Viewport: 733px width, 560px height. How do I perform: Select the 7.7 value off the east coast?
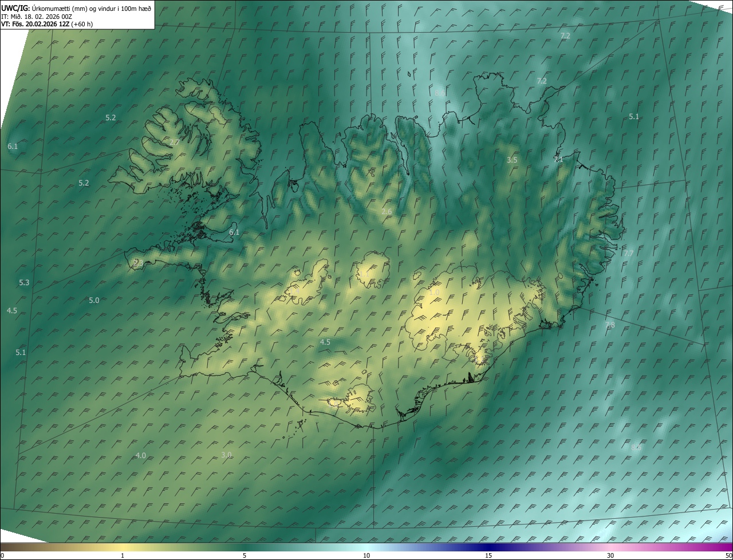point(628,253)
